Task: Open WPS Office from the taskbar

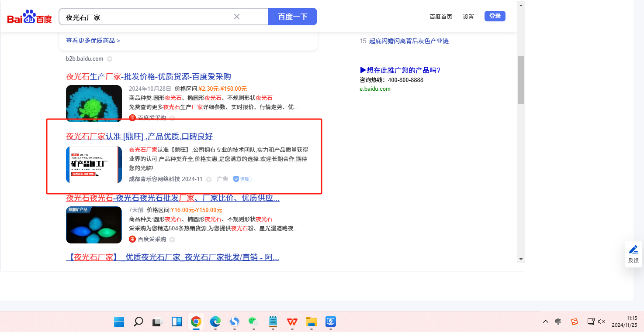Action: [x=292, y=322]
